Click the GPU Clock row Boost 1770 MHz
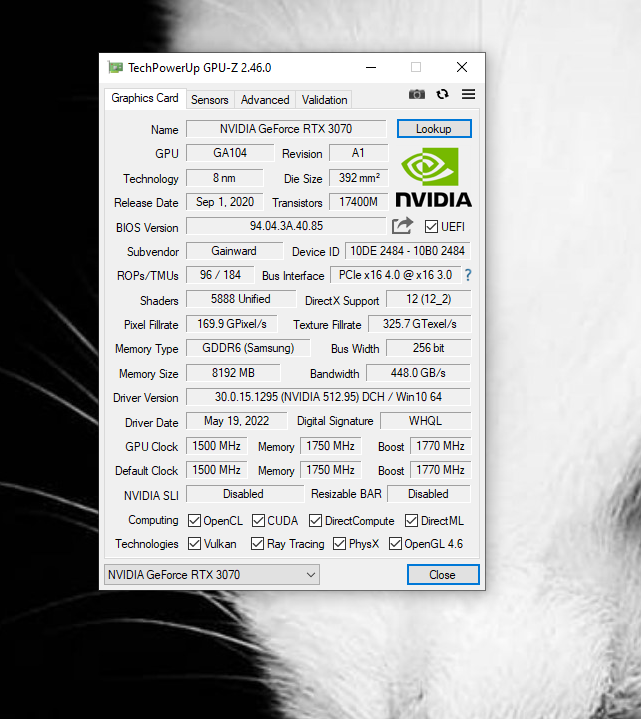The height and width of the screenshot is (719, 641). pyautogui.click(x=441, y=446)
